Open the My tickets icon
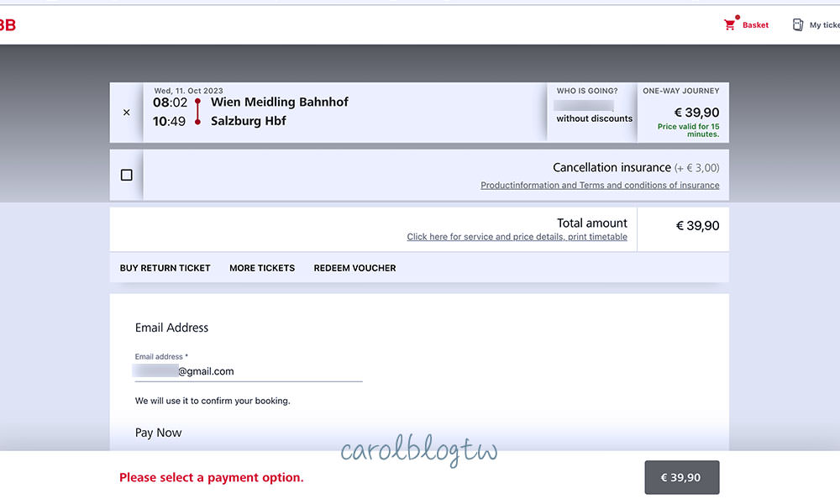 click(798, 25)
